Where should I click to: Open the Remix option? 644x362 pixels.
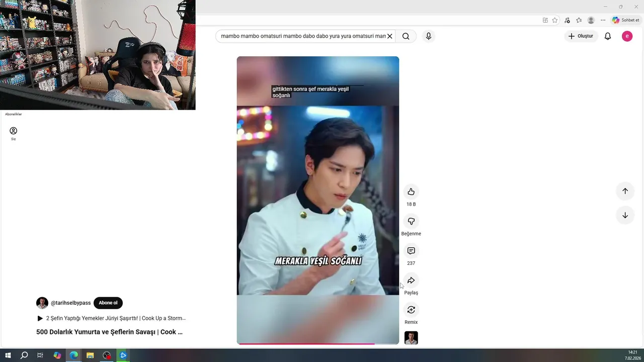coord(411,310)
